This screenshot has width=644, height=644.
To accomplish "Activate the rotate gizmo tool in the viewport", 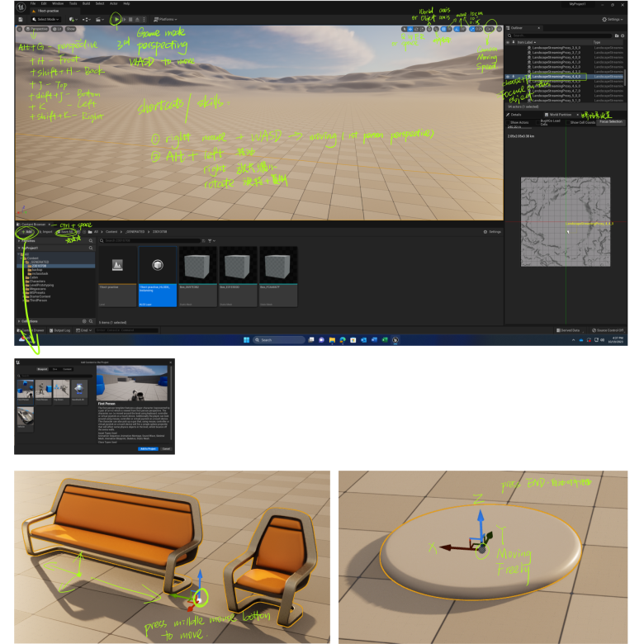I will (416, 29).
